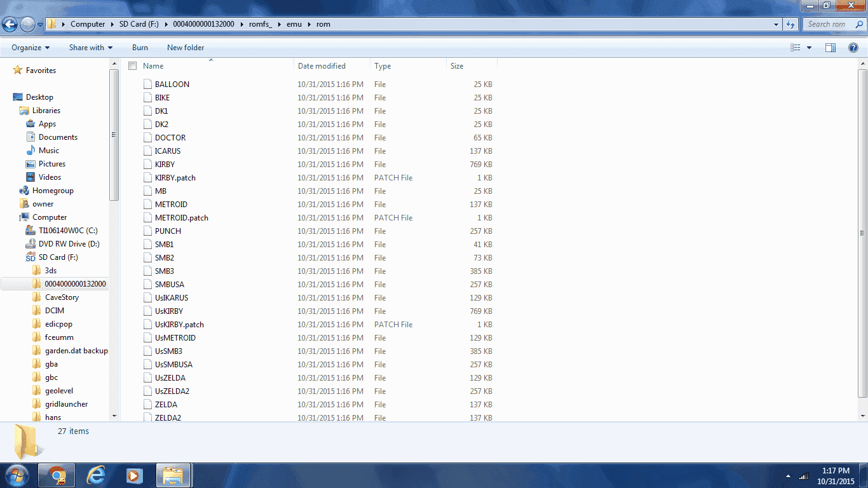
Task: Open the Libraries folder icon
Action: (24, 111)
